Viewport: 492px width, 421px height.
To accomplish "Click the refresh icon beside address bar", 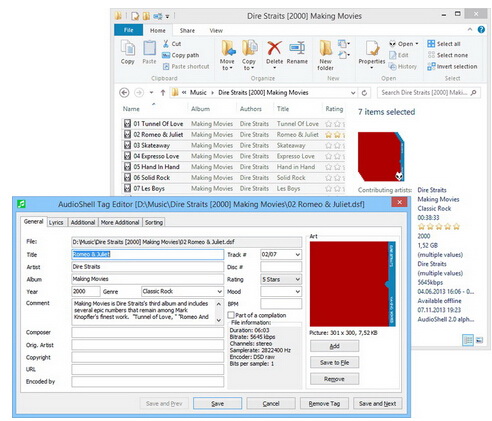I will pyautogui.click(x=364, y=93).
